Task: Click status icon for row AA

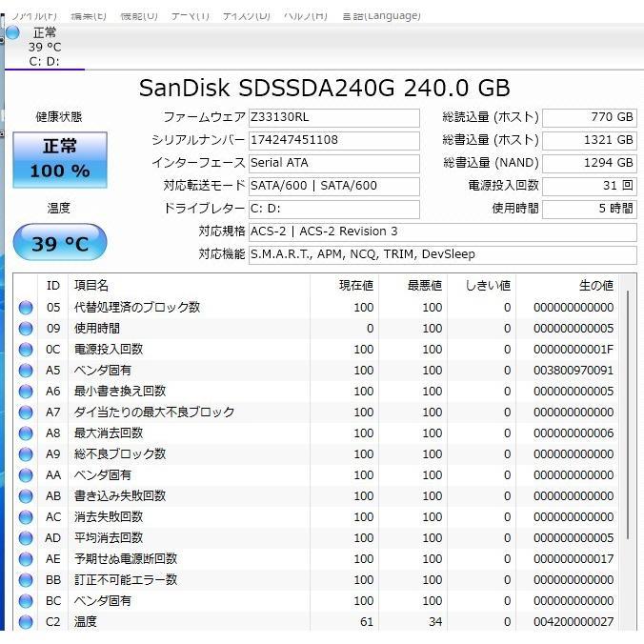Action: [x=26, y=474]
